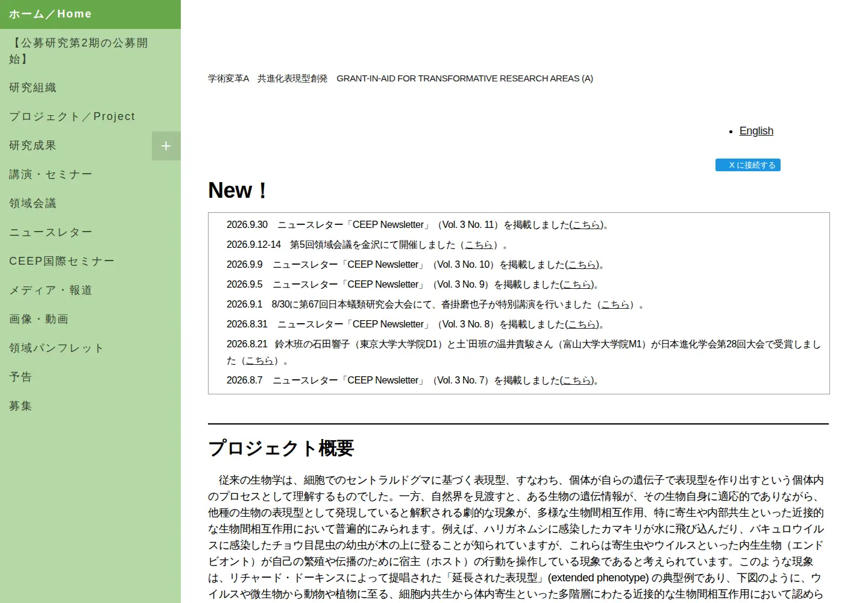The image size is (868, 603).
Task: Open メディア・報道 menu item
Action: coord(90,290)
